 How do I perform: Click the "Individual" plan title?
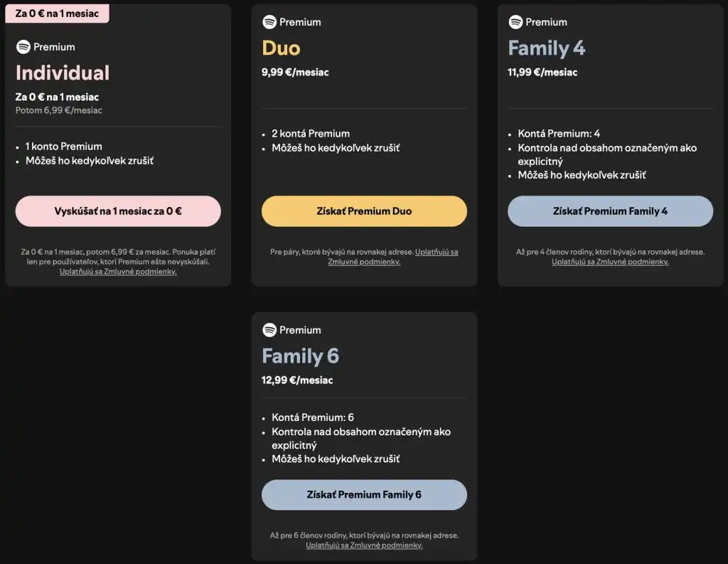(x=63, y=73)
